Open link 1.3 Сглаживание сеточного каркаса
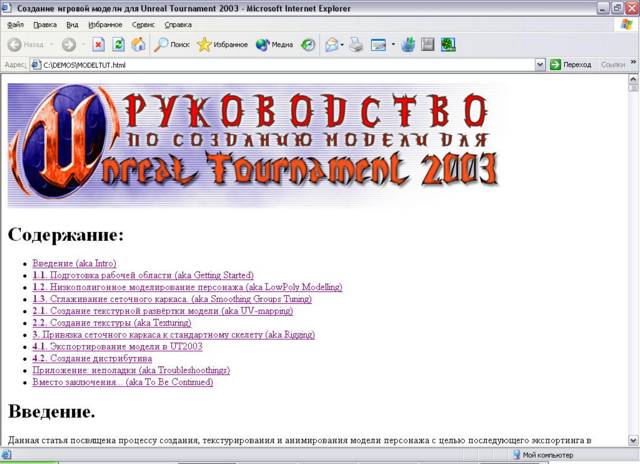The image size is (640, 464). coord(172,299)
